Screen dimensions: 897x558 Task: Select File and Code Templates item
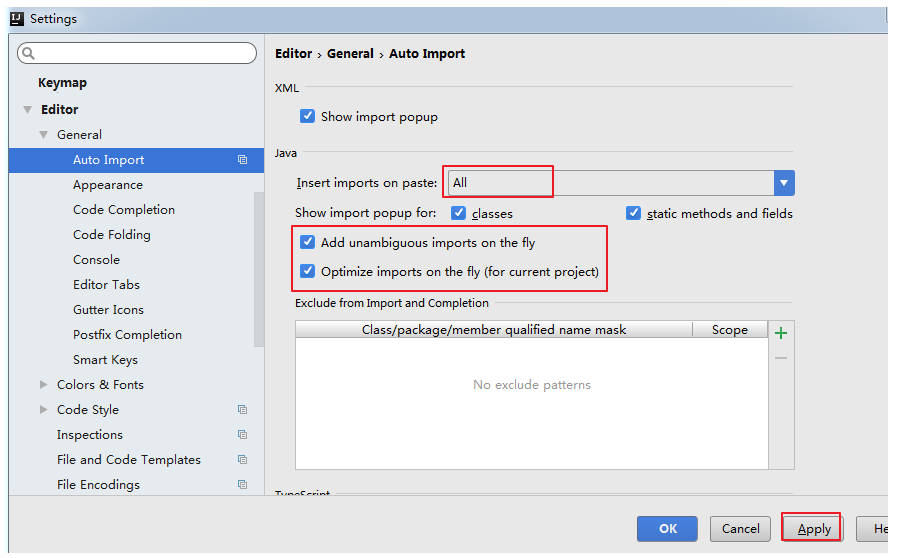(x=129, y=460)
